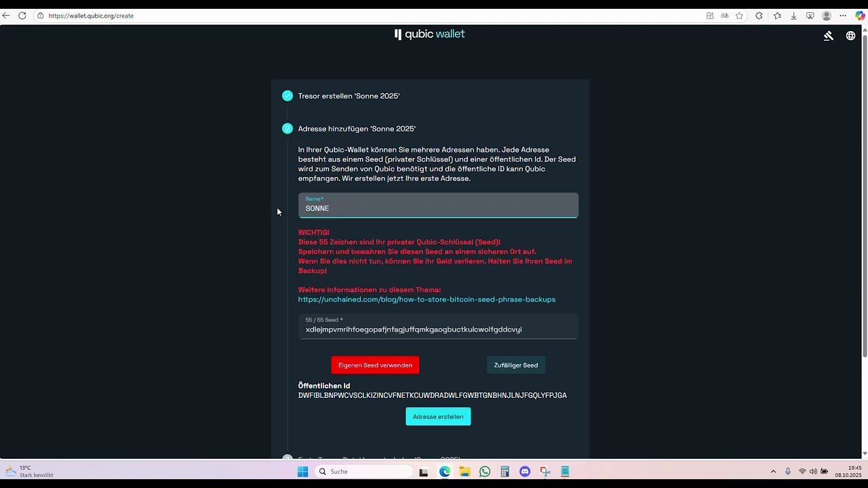Click the Windows taskbar search box
868x488 pixels.
(x=364, y=472)
